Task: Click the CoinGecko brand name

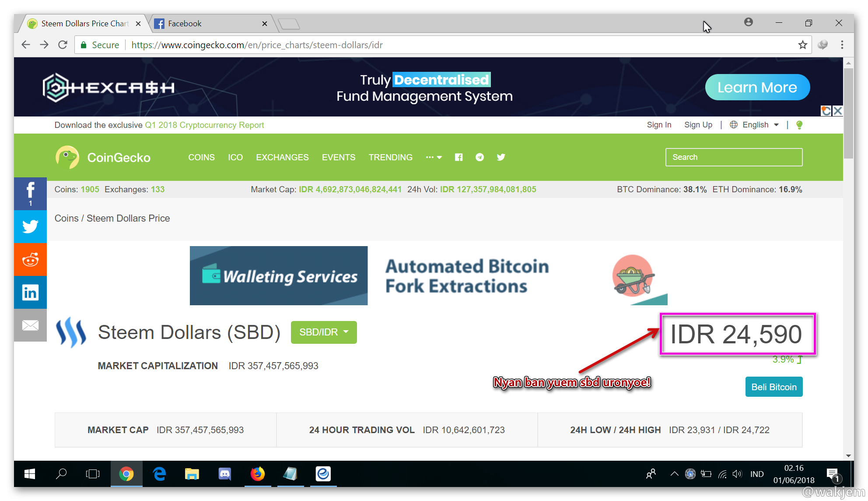Action: point(119,158)
